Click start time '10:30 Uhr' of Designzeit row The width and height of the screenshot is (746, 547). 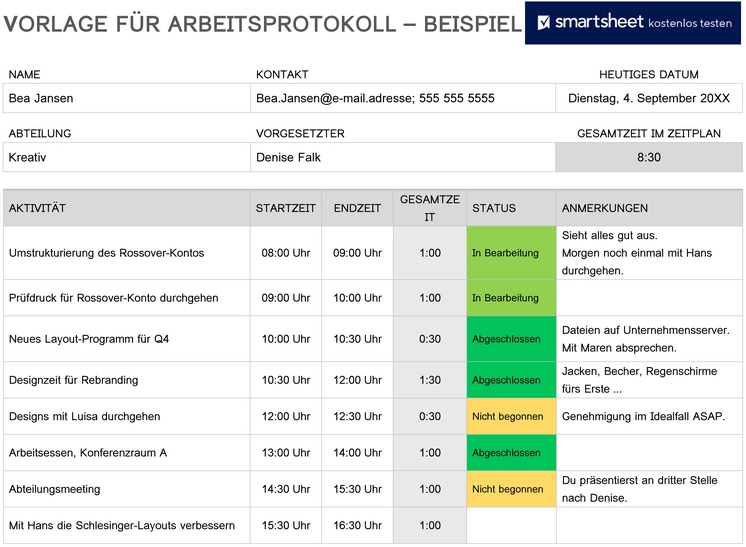click(x=286, y=380)
